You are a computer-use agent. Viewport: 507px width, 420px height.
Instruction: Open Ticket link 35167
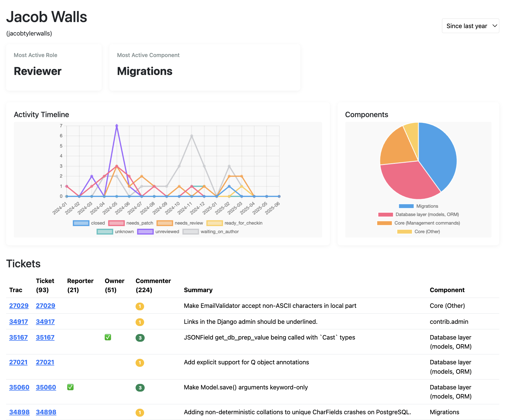[x=45, y=337]
